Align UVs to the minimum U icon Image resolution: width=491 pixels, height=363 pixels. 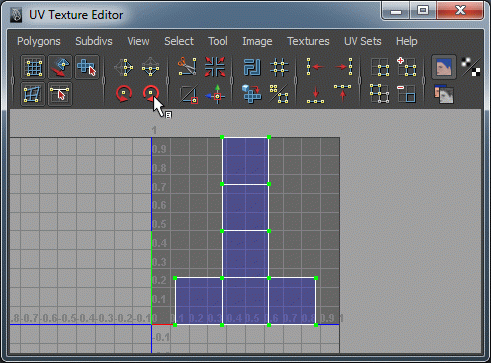tap(315, 66)
